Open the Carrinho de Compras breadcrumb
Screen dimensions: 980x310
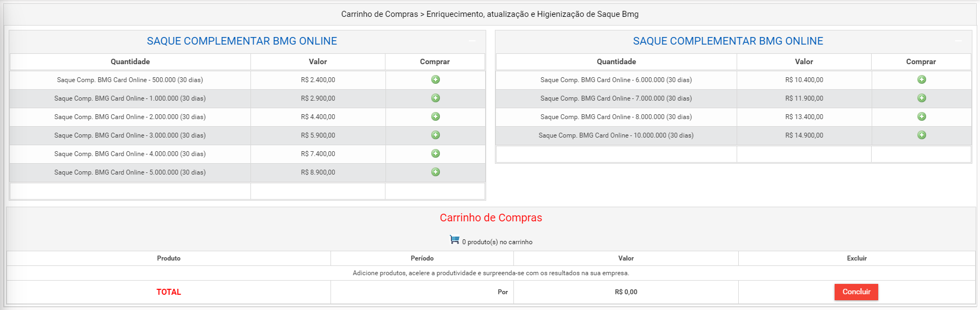pos(379,14)
